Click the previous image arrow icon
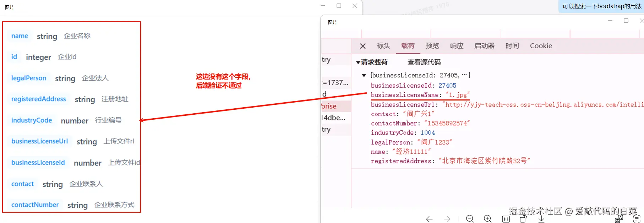This screenshot has height=223, width=644. [x=429, y=219]
